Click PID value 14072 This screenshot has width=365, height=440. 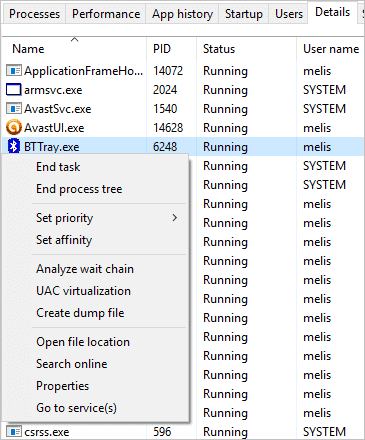[168, 71]
